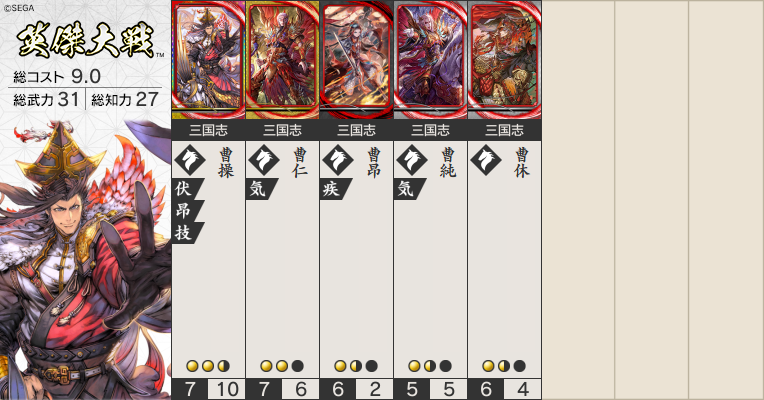Select the 曹仁 card portrait
764x400 pixels.
click(x=283, y=59)
